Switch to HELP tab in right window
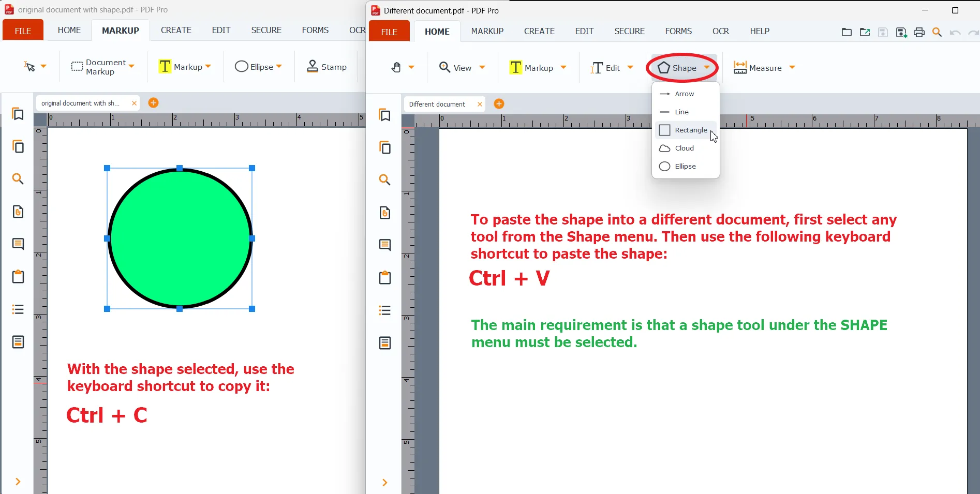Image resolution: width=980 pixels, height=494 pixels. (760, 32)
